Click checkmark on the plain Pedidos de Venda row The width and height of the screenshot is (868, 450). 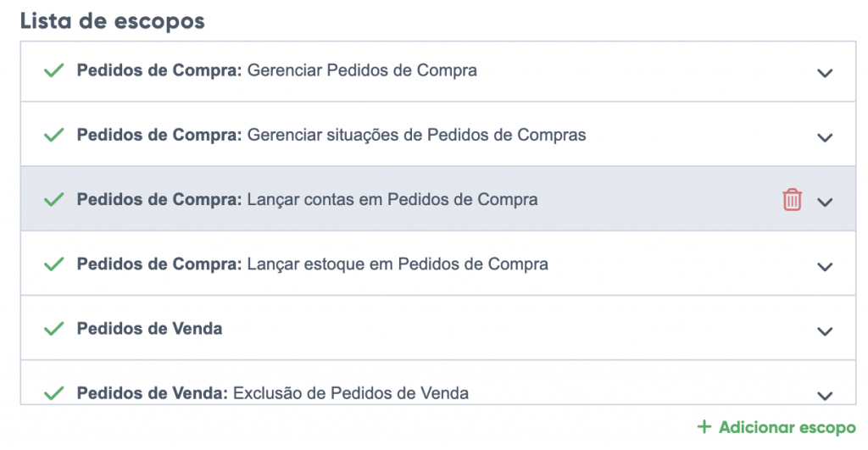[54, 329]
